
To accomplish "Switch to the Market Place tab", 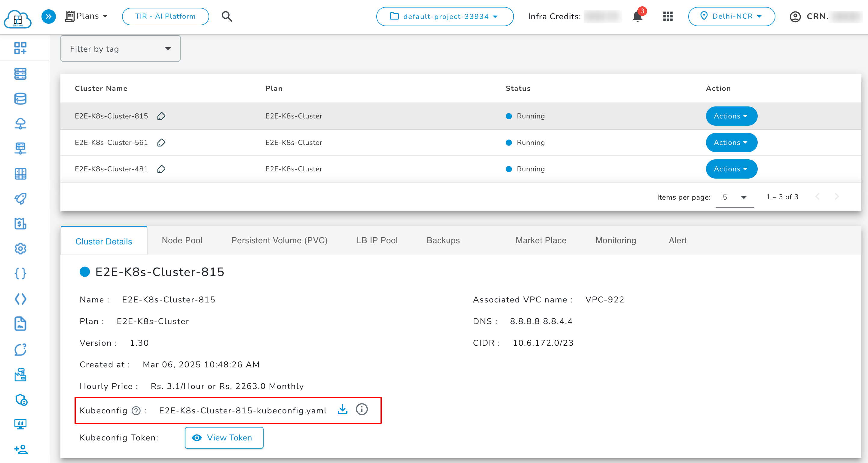I will click(x=541, y=240).
